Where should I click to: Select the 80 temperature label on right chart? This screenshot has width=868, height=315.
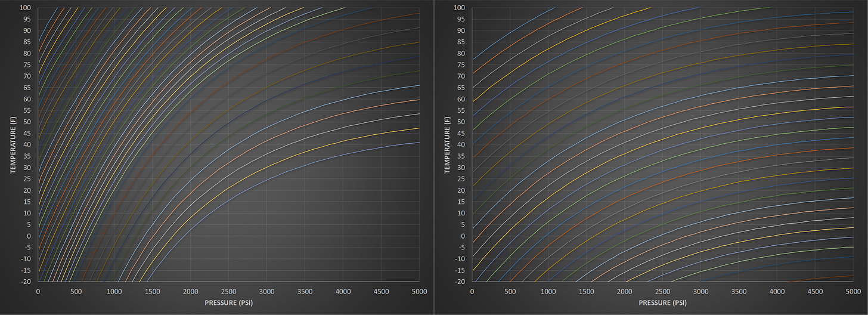tap(460, 53)
